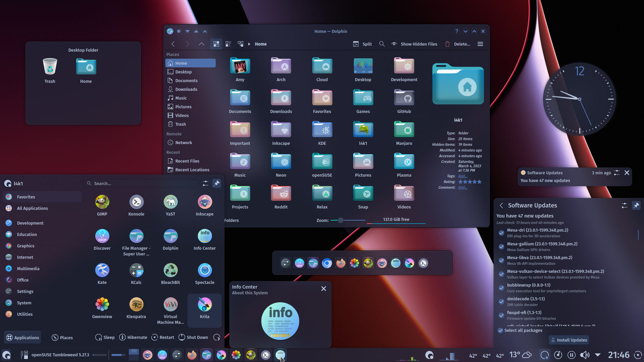Click the launcher Search field
The image size is (644, 362).
point(142,183)
